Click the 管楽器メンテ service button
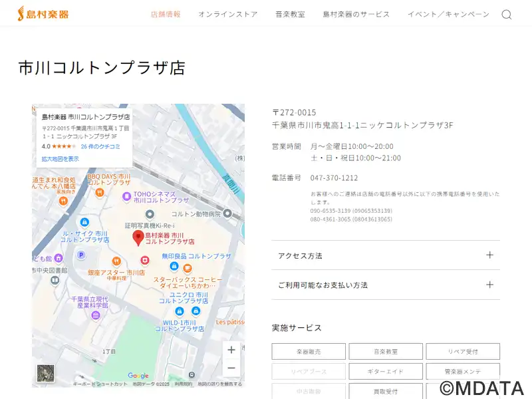 (463, 372)
